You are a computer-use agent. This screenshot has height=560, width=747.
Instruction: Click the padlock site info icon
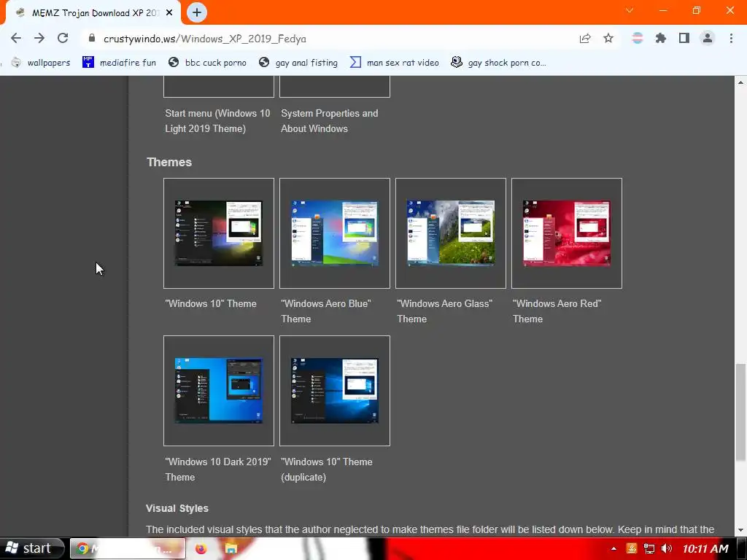[92, 39]
